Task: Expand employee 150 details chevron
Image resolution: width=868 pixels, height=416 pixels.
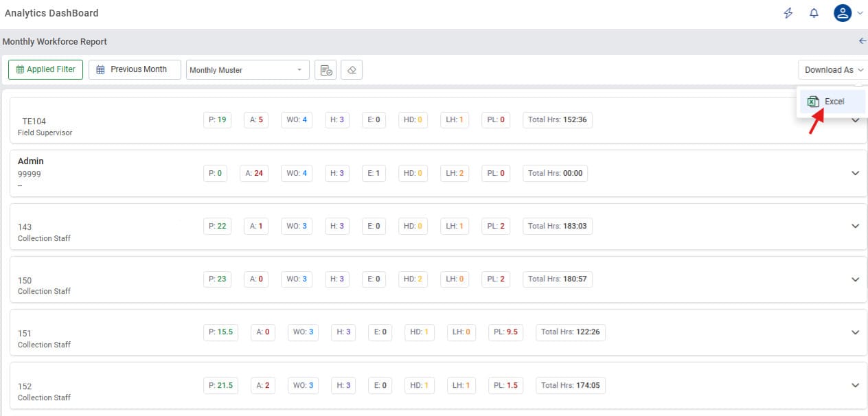Action: coord(855,279)
